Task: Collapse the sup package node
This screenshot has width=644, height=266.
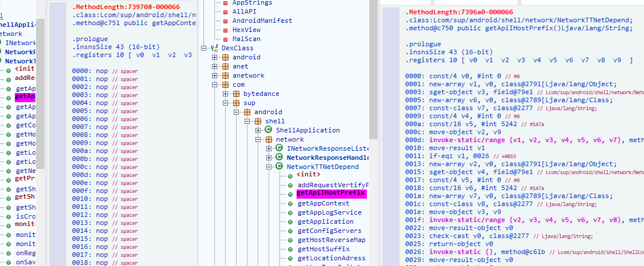Action: [x=226, y=103]
